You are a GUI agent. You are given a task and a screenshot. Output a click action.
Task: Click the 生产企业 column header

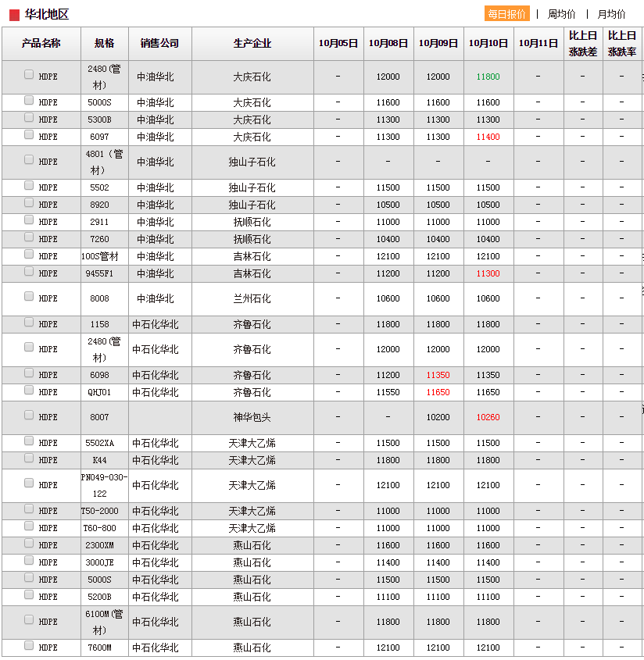252,44
